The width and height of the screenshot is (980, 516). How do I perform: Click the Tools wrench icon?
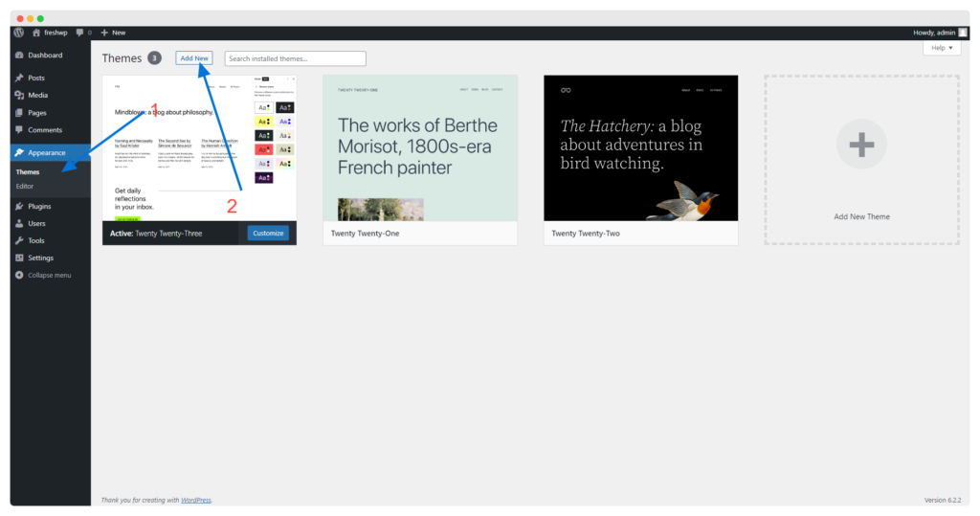[x=19, y=240]
